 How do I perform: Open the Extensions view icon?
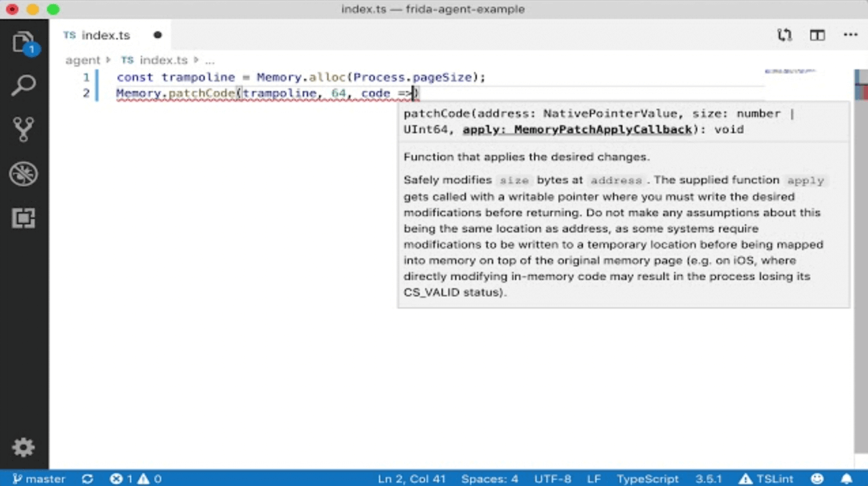[x=24, y=218]
